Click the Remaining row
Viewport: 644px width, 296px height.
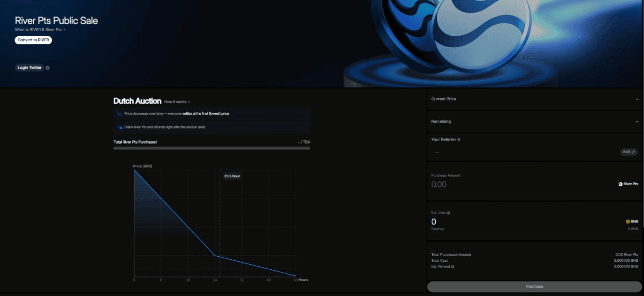pyautogui.click(x=534, y=121)
